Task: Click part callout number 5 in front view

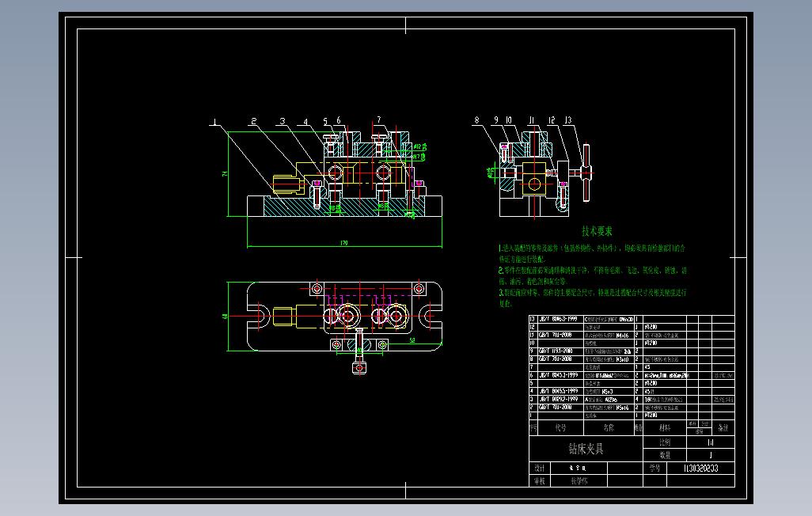Action: [326, 122]
